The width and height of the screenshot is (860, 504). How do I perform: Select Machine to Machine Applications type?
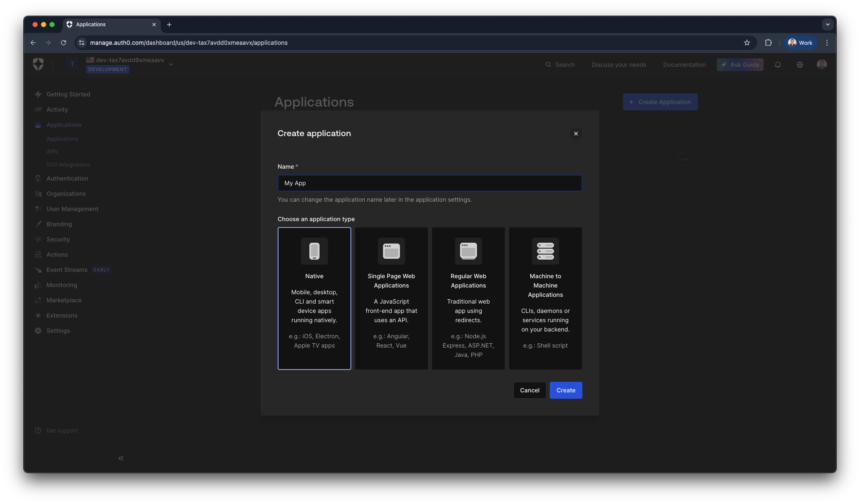pyautogui.click(x=545, y=298)
